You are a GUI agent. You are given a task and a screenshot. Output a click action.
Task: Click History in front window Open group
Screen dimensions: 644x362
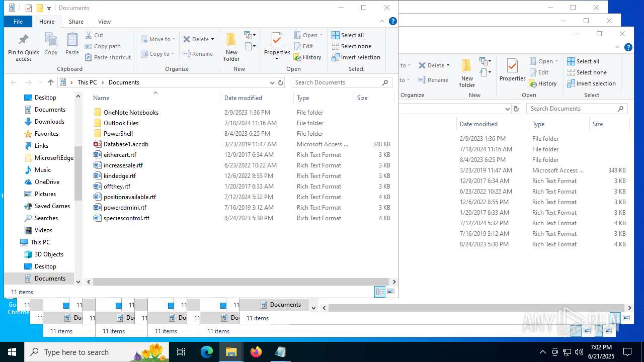307,57
